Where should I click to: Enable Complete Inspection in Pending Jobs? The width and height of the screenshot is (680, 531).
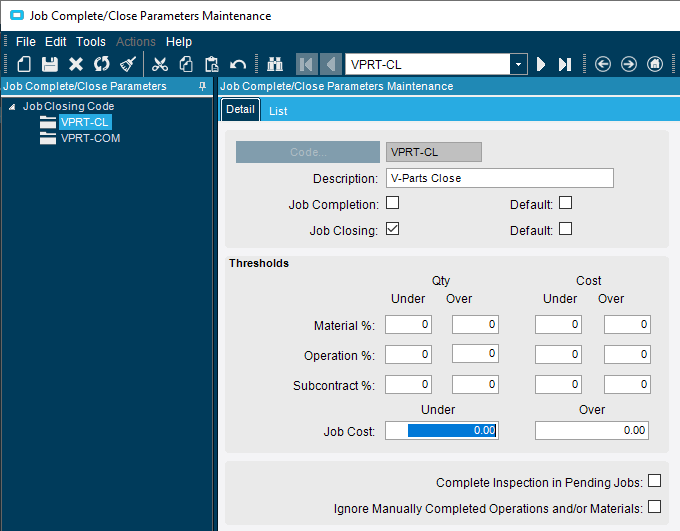pyautogui.click(x=654, y=481)
